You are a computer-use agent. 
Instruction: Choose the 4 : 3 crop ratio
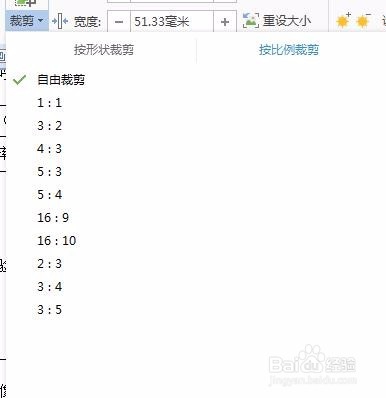(x=49, y=149)
